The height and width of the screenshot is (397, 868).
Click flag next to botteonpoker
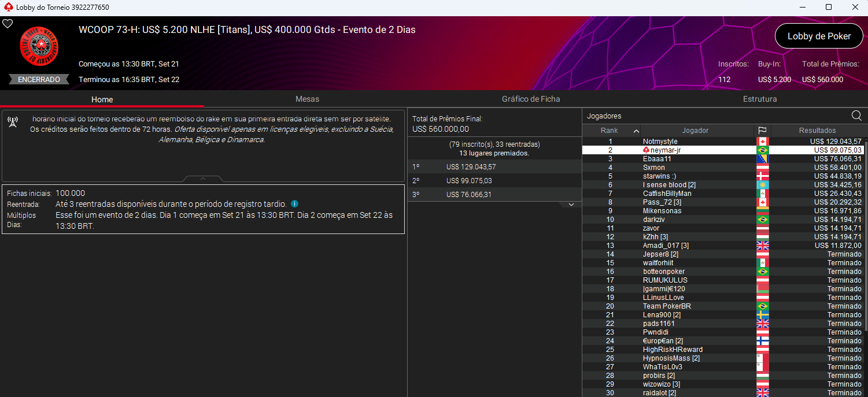click(762, 272)
